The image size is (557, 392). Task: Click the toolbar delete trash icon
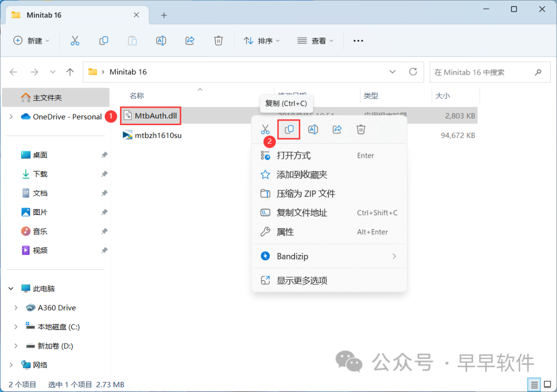pos(218,41)
